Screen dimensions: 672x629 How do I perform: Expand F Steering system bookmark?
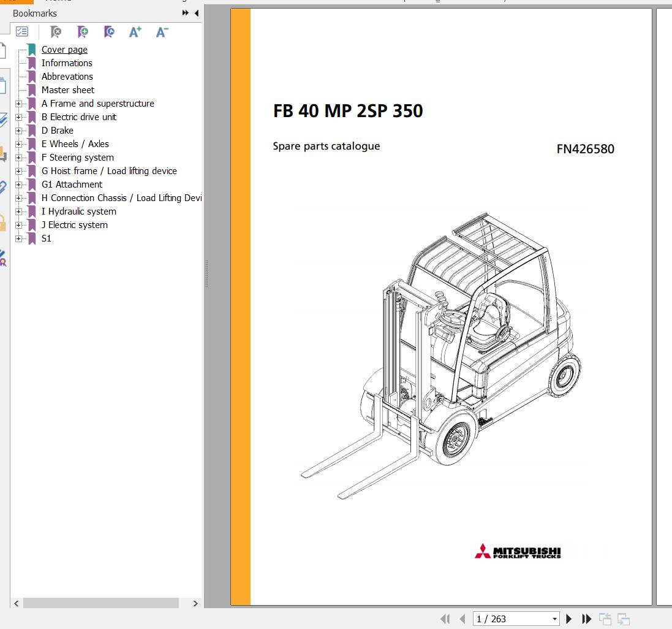(18, 158)
